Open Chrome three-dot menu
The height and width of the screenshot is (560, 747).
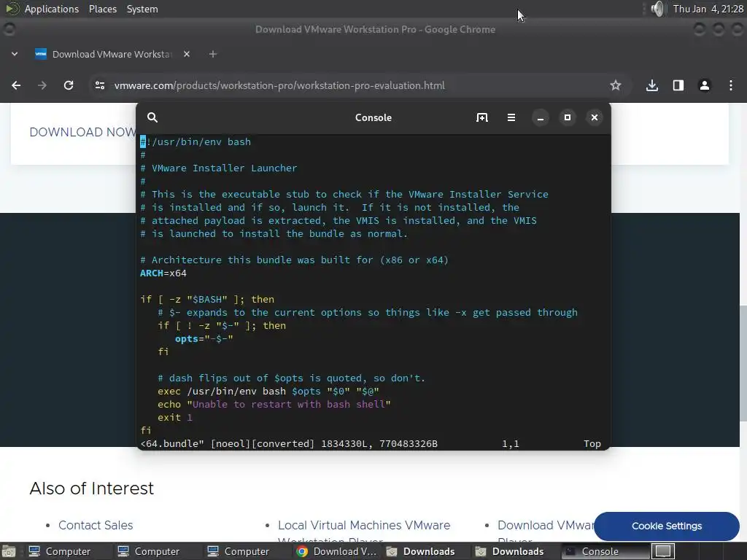pyautogui.click(x=731, y=85)
